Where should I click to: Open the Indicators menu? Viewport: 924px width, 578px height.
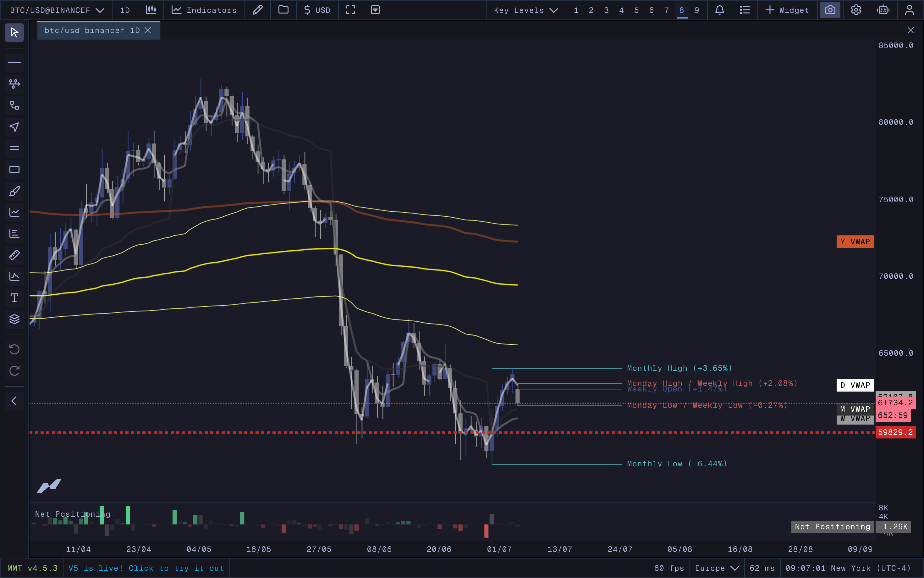click(x=204, y=10)
